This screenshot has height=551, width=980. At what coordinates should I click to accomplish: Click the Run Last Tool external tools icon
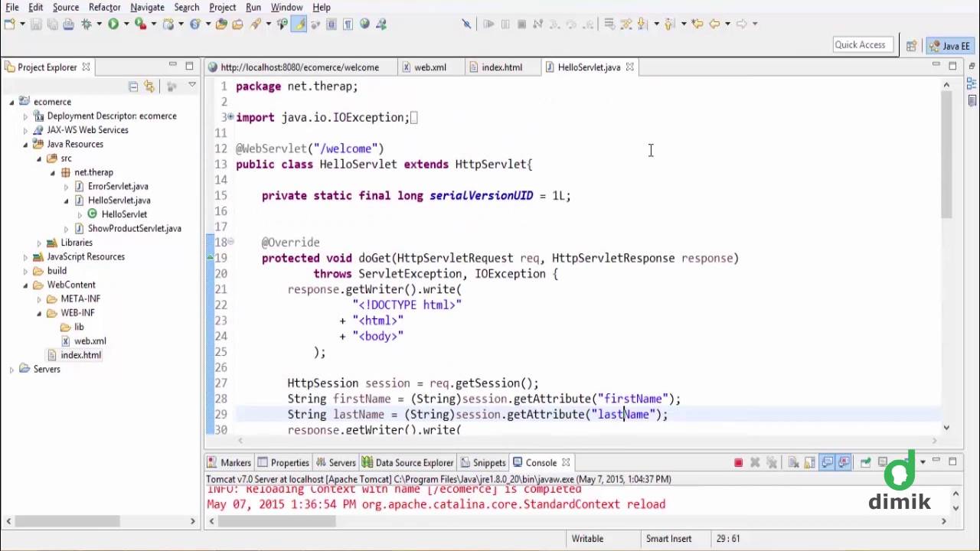pos(140,24)
